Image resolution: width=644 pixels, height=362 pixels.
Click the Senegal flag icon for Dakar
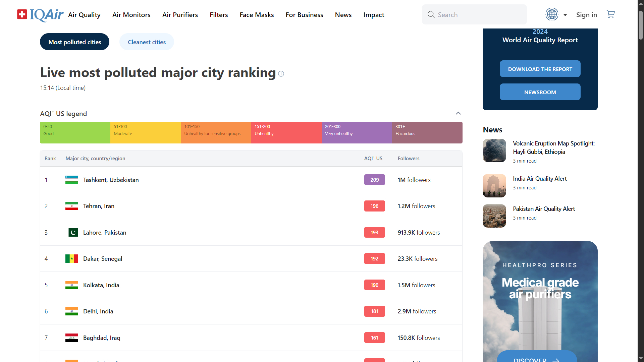[x=71, y=259]
